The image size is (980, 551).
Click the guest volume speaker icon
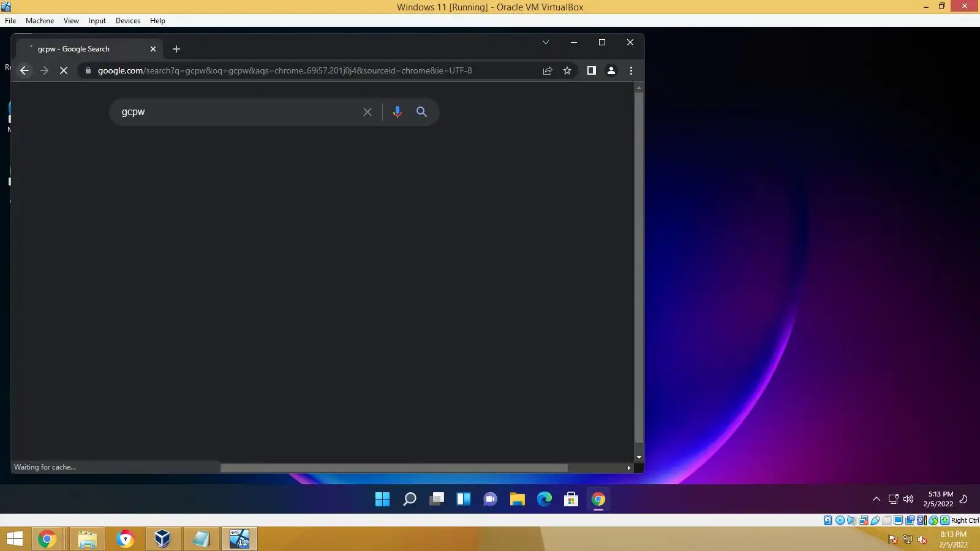[908, 499]
